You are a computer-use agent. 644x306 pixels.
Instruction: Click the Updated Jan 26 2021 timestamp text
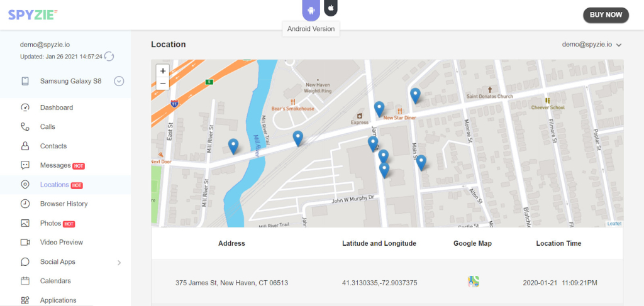pos(61,57)
